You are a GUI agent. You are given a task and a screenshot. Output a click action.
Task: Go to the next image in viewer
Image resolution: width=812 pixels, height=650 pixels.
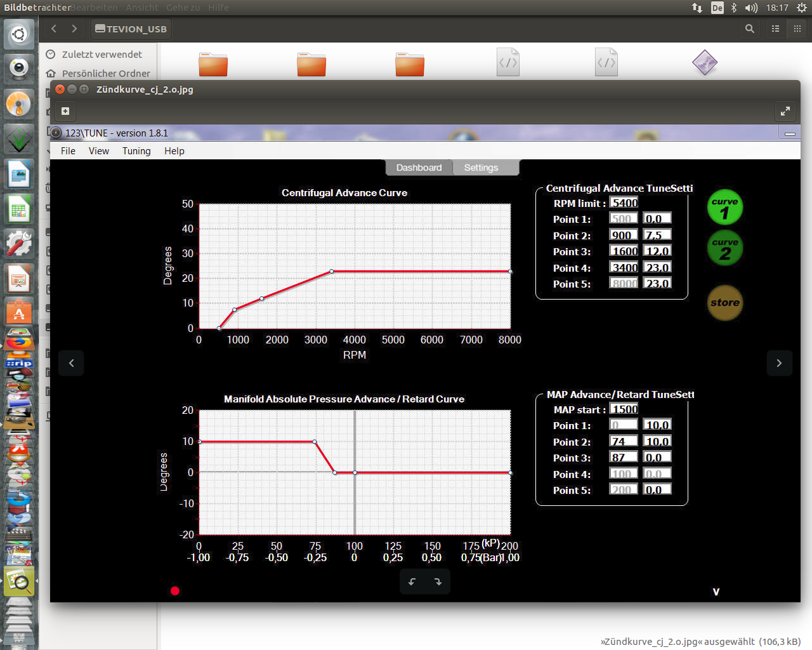(779, 363)
